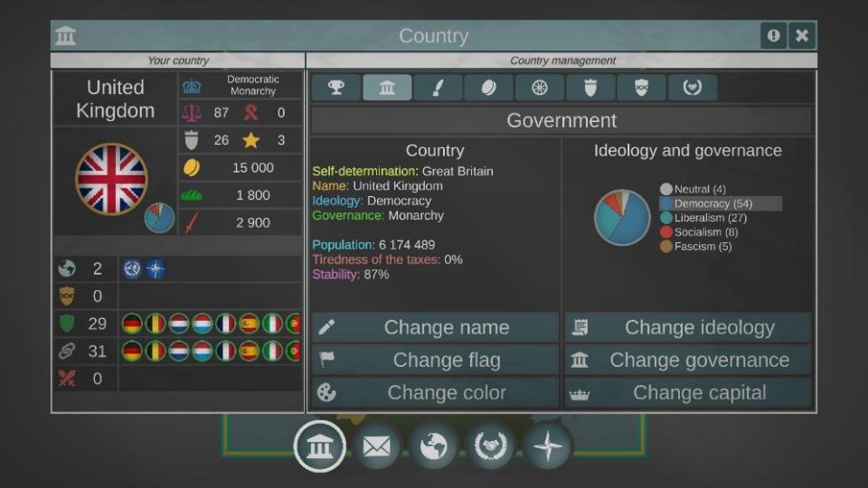
Task: Click the United Kingdom flag emblem
Action: 111,179
